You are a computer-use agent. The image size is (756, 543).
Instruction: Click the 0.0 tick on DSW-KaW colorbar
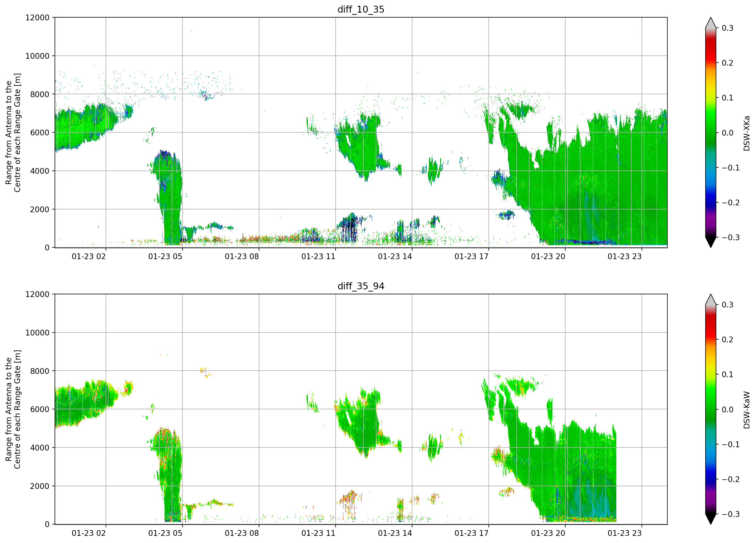[x=728, y=410]
